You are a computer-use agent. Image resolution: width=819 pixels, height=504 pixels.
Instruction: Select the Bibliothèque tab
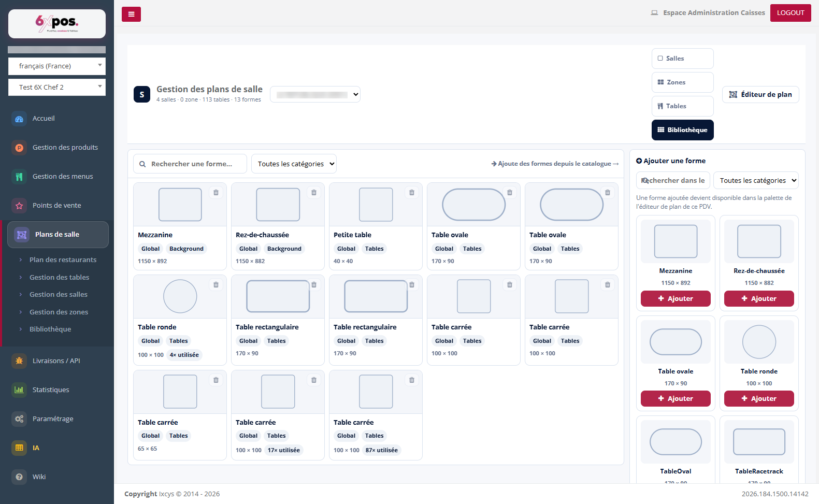pos(682,130)
